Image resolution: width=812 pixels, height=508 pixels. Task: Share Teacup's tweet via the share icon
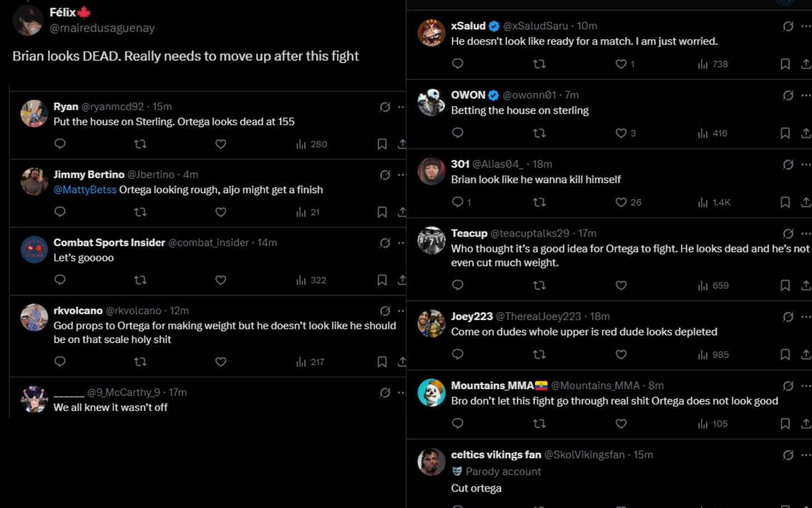point(806,285)
